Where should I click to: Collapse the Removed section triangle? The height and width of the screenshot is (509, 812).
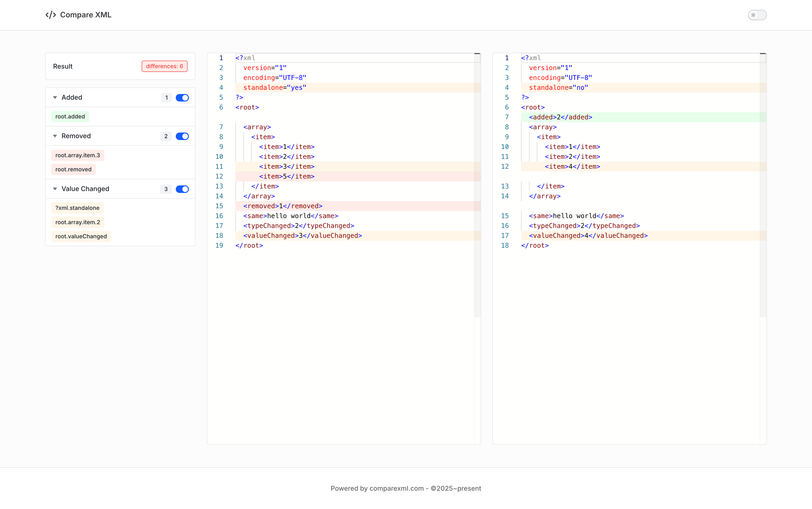click(x=55, y=136)
